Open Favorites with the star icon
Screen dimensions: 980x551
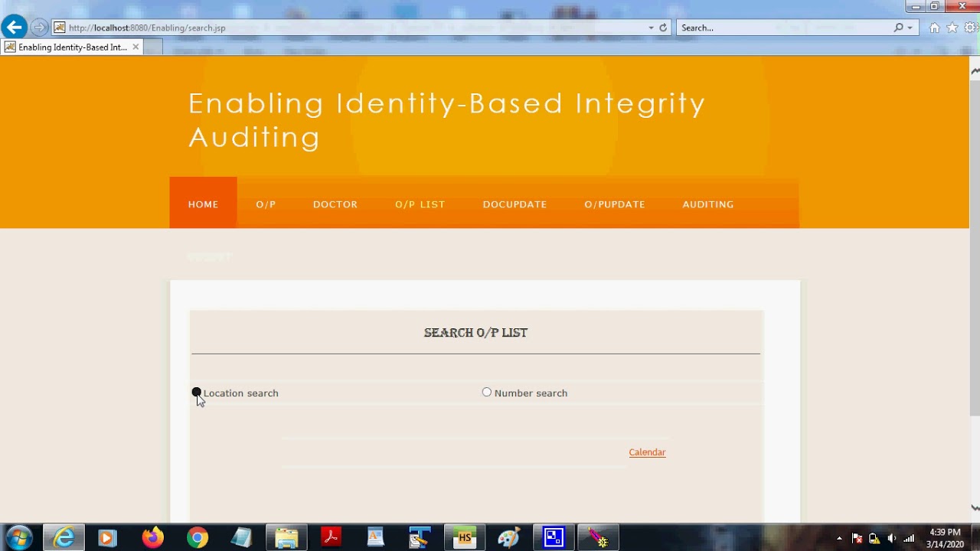pos(952,28)
